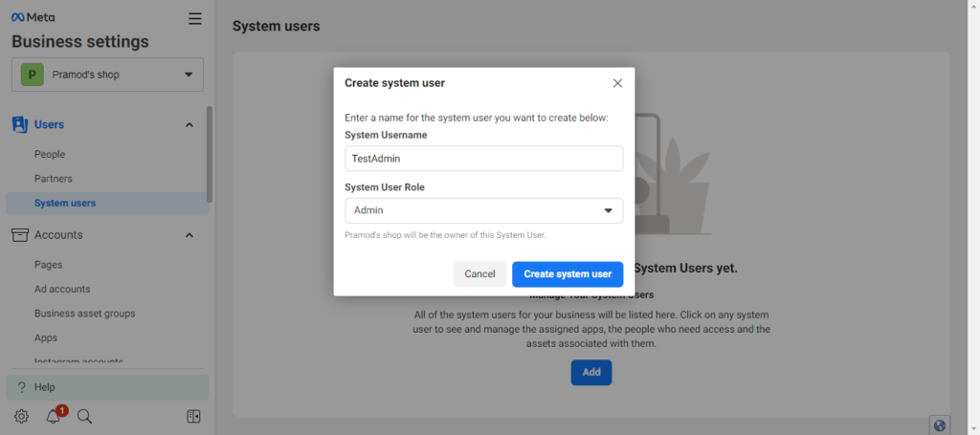Click the hamburger menu icon beside Meta
The width and height of the screenshot is (980, 435).
click(x=195, y=18)
